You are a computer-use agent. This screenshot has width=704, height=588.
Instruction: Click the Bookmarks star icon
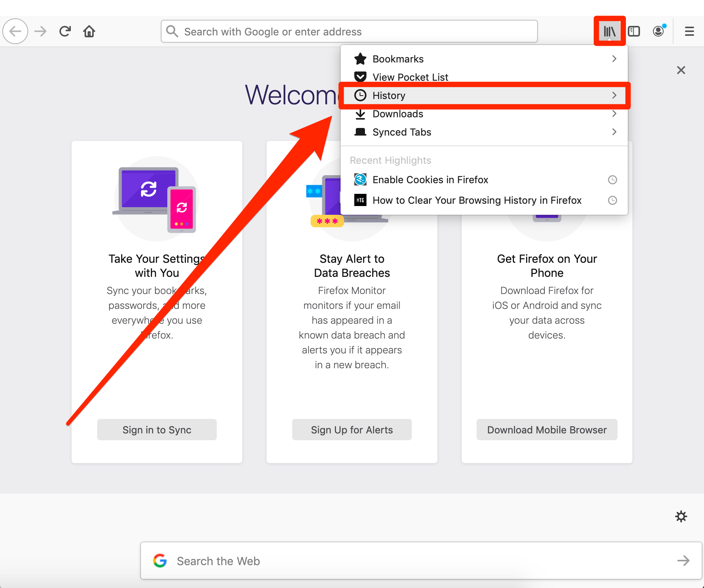pos(360,59)
